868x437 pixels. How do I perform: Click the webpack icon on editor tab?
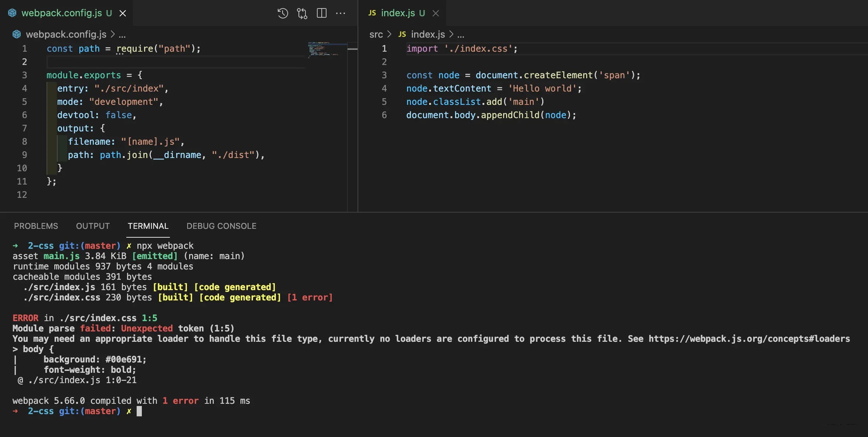click(x=12, y=13)
